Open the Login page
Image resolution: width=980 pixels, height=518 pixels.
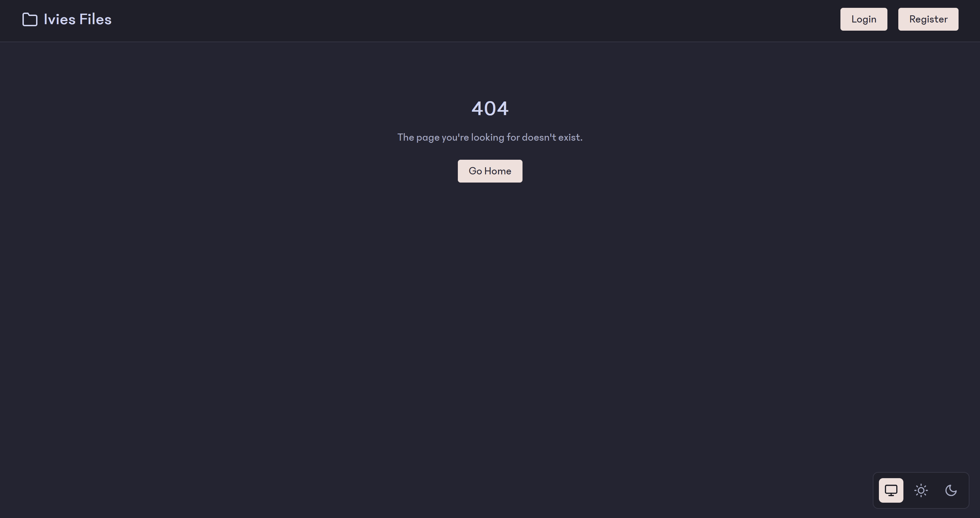pyautogui.click(x=864, y=19)
